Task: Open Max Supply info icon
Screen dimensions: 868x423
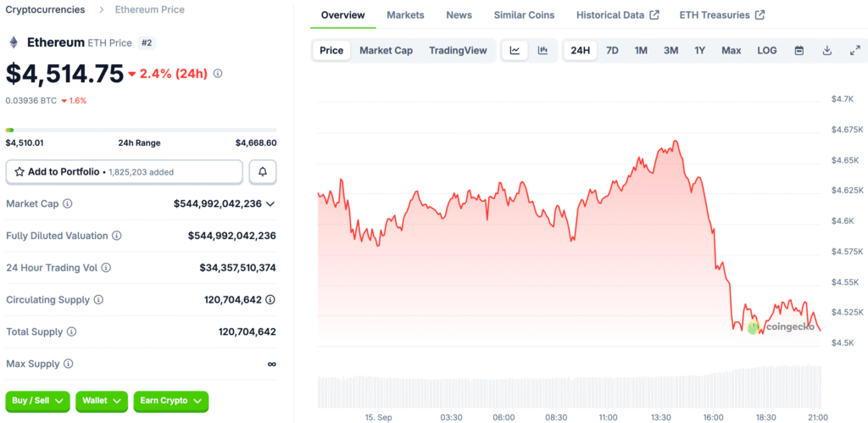Action: click(68, 364)
